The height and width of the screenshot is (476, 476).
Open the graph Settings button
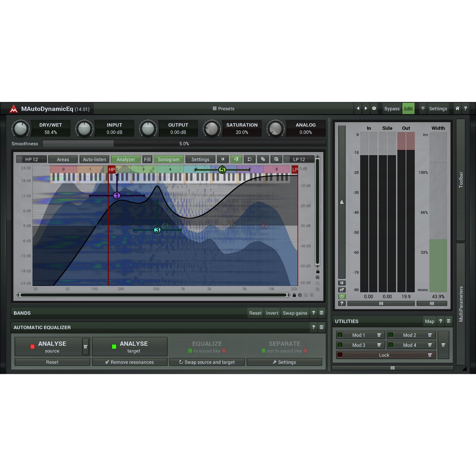click(x=200, y=159)
